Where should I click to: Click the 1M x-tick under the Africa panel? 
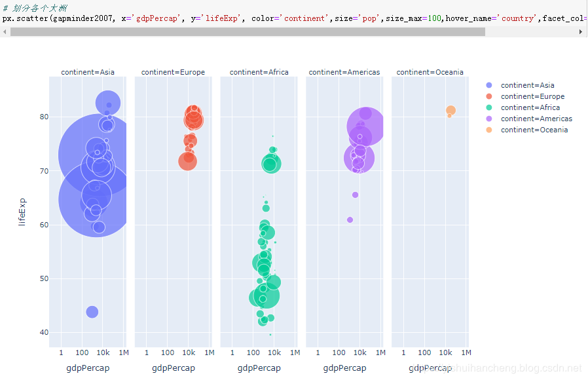point(295,352)
